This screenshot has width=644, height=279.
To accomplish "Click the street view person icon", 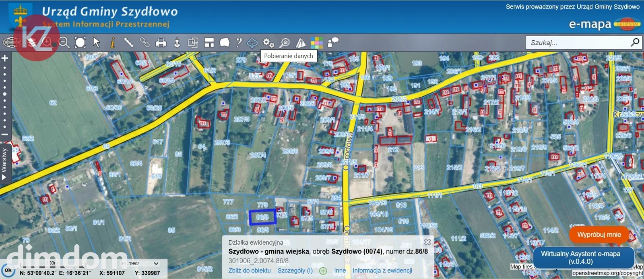I will point(177,42).
